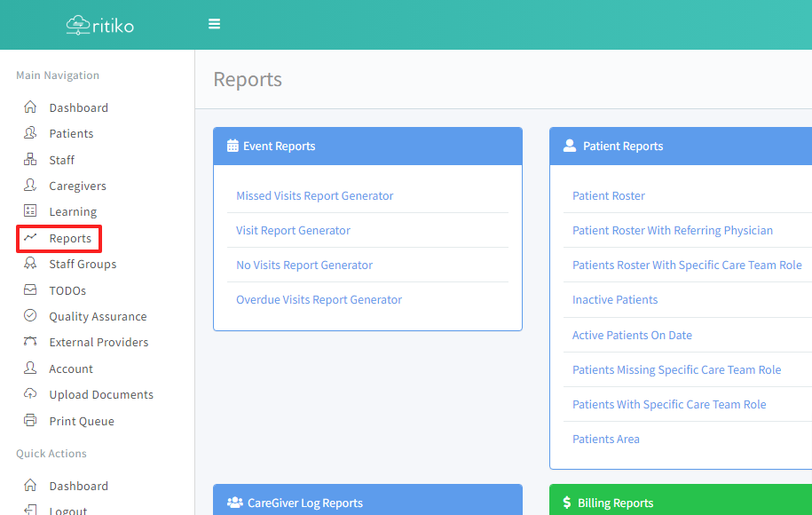
Task: Click Logout under Quick Actions
Action: 68,511
